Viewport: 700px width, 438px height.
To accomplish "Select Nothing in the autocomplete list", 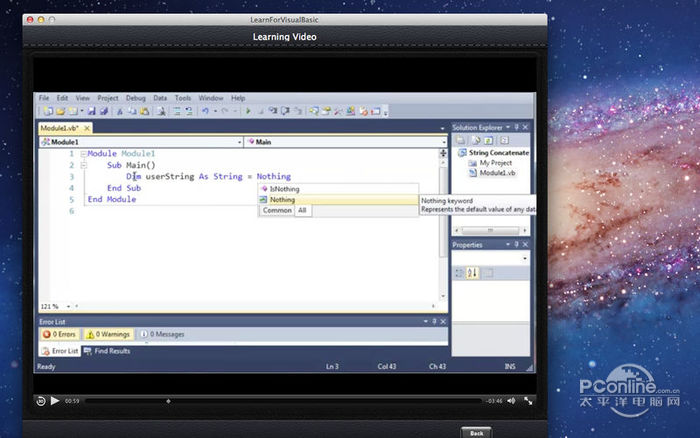I will 283,200.
